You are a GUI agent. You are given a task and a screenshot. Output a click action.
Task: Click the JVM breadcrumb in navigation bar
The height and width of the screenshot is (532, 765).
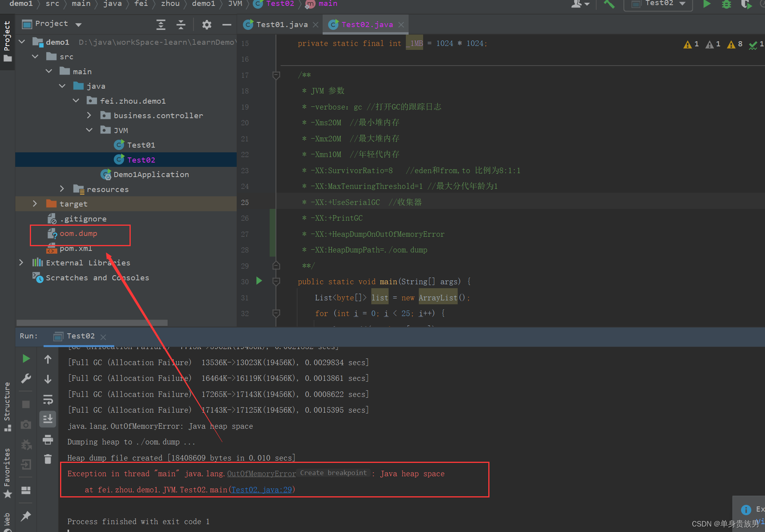pos(235,4)
